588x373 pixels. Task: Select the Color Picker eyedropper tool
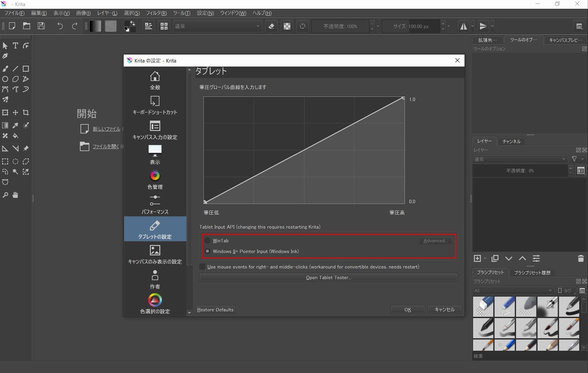click(15, 125)
